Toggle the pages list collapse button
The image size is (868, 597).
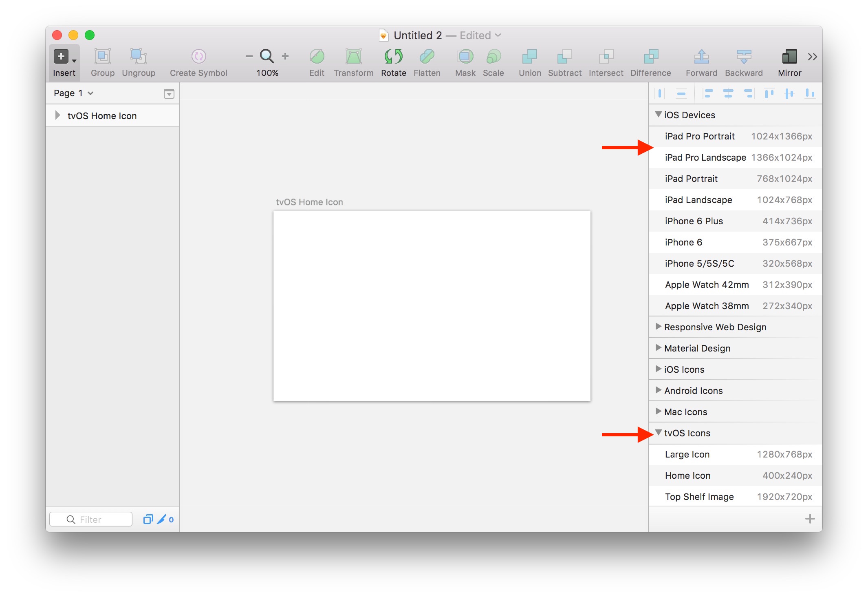(x=169, y=94)
